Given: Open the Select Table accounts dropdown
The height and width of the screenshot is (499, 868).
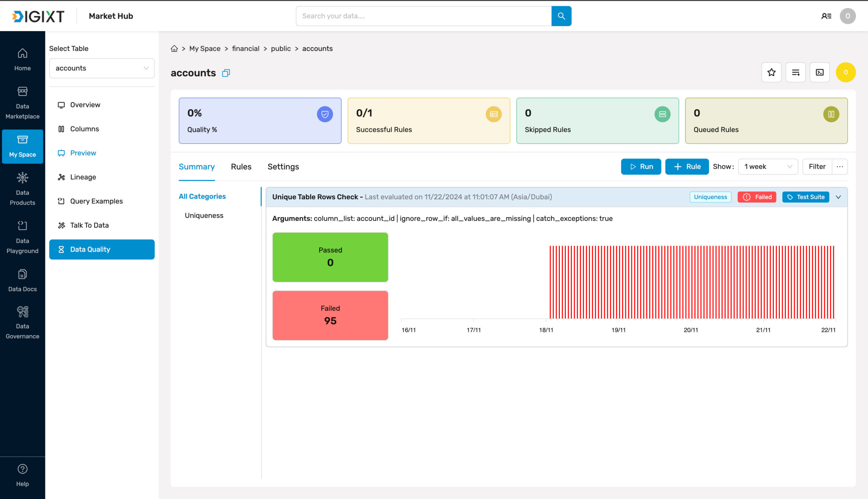Looking at the screenshot, I should click(x=102, y=68).
